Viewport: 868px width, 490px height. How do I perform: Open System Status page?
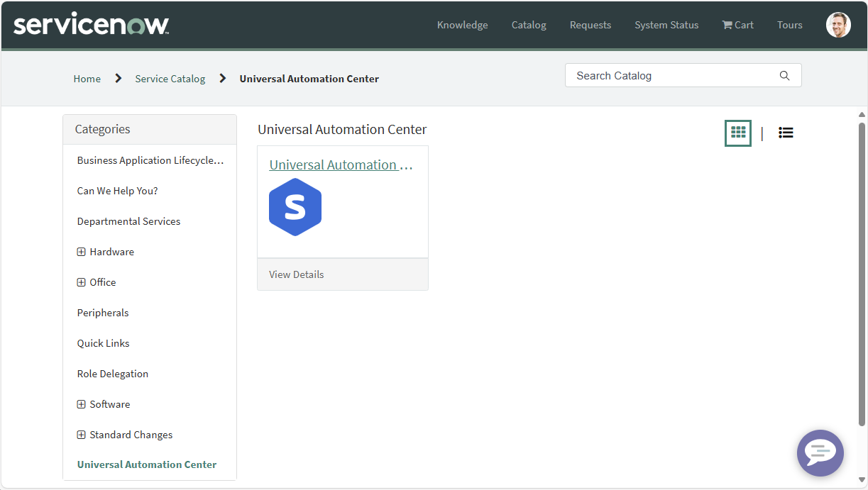click(666, 25)
